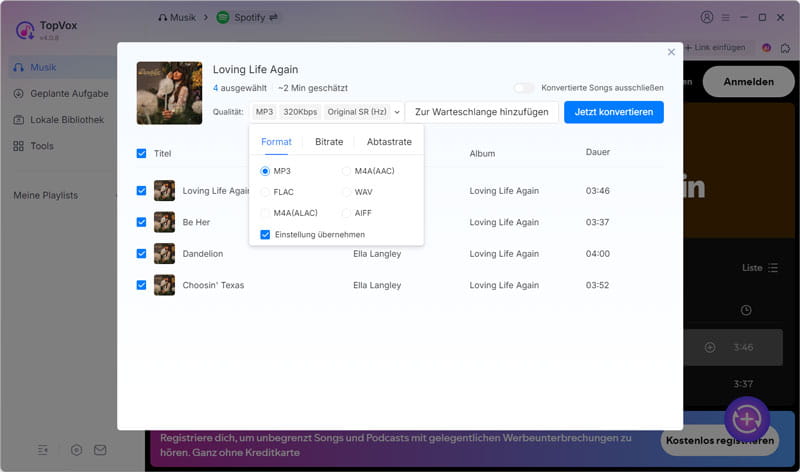Uncheck Einstellung übernehmen checkbox
Screen dimensions: 800x472
point(265,235)
